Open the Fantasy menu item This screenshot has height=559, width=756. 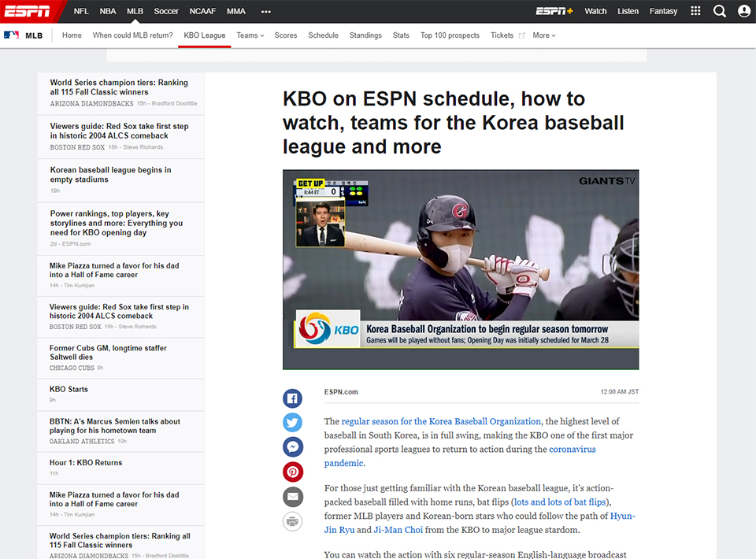(663, 11)
